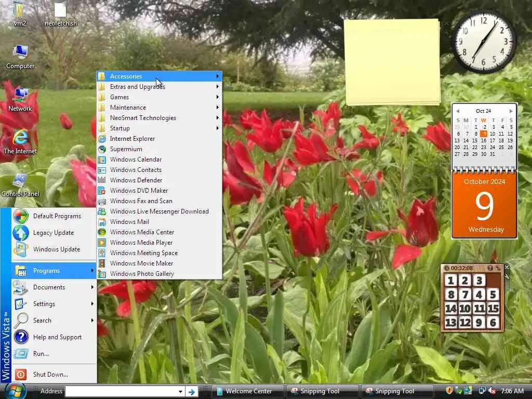This screenshot has width=532, height=399.
Task: Select The Internet desktop shortcut
Action: point(20,142)
